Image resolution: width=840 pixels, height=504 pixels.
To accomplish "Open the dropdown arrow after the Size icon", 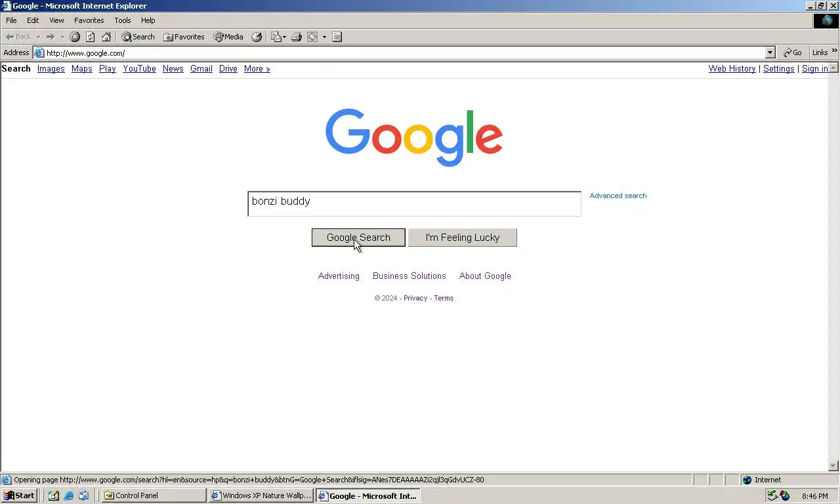I will pos(324,37).
